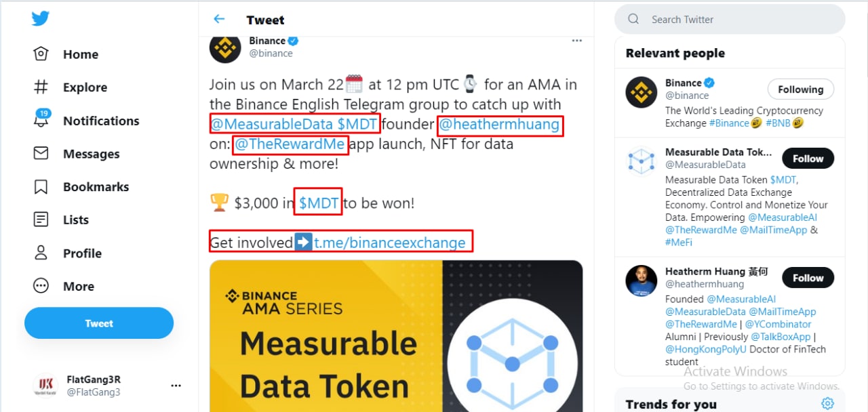Click the Messages envelope icon
Screen dimensions: 868x412
tap(41, 153)
